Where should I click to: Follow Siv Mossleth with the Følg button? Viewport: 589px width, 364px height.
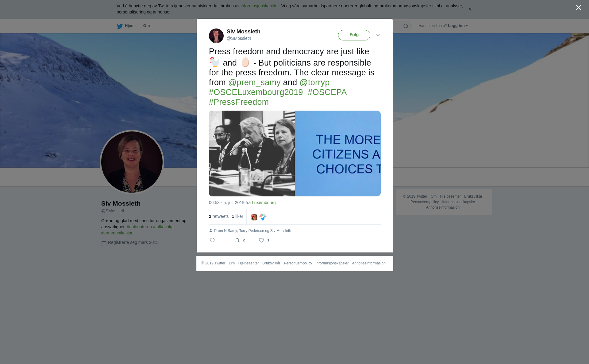(354, 35)
